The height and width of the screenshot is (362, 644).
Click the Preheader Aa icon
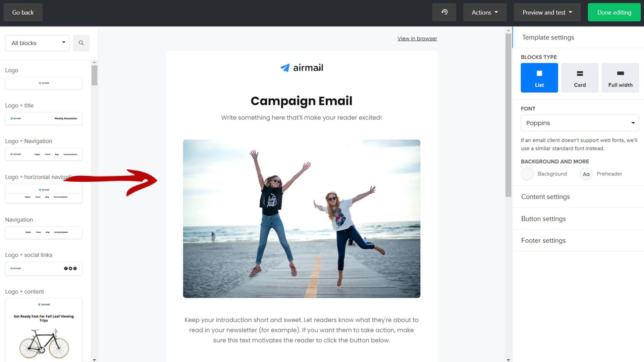(586, 174)
